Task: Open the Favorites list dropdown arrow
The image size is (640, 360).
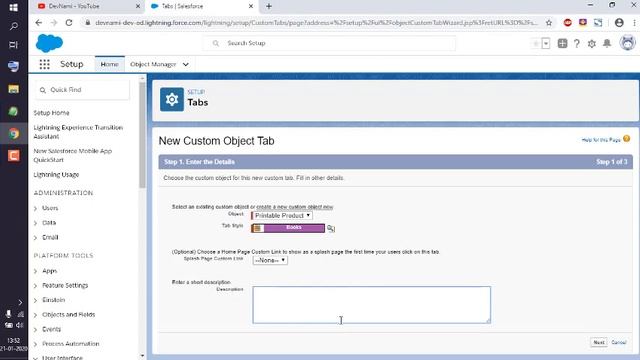Action: [546, 43]
